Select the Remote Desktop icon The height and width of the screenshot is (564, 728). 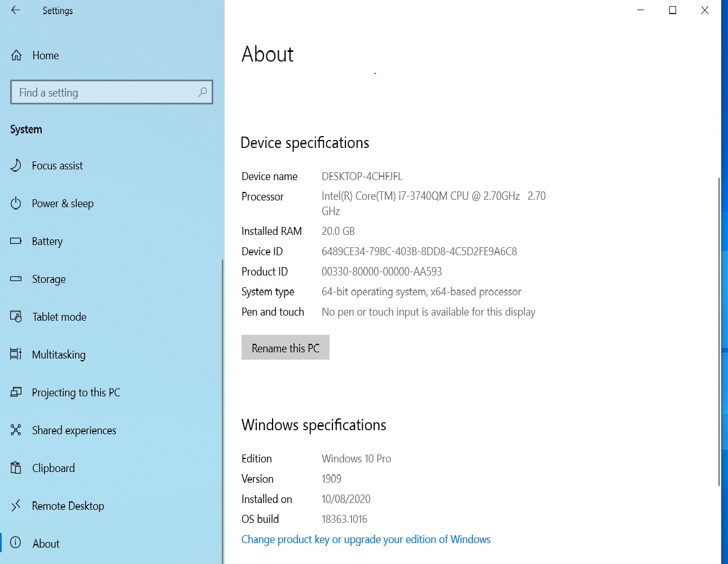(x=16, y=506)
